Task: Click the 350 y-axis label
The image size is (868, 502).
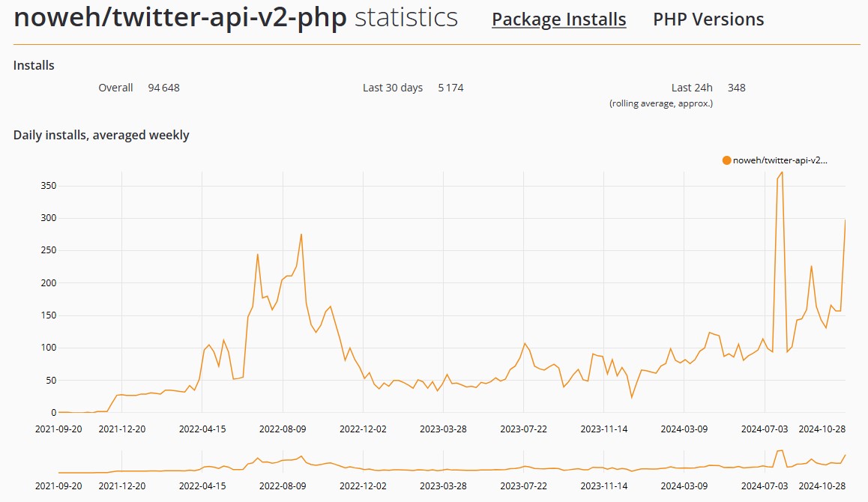Action: [49, 185]
